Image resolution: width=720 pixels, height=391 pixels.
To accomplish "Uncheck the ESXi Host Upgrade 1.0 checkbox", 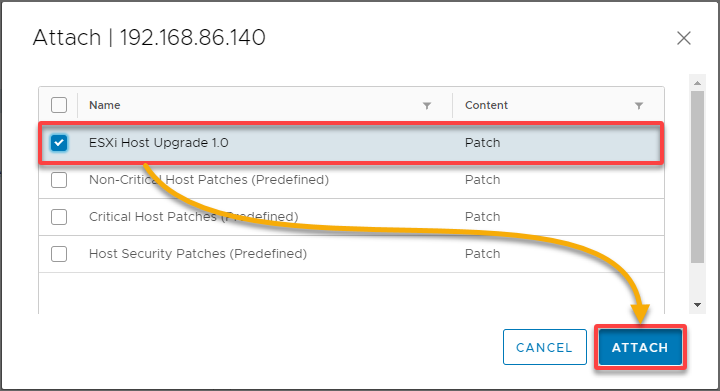I will click(x=59, y=143).
